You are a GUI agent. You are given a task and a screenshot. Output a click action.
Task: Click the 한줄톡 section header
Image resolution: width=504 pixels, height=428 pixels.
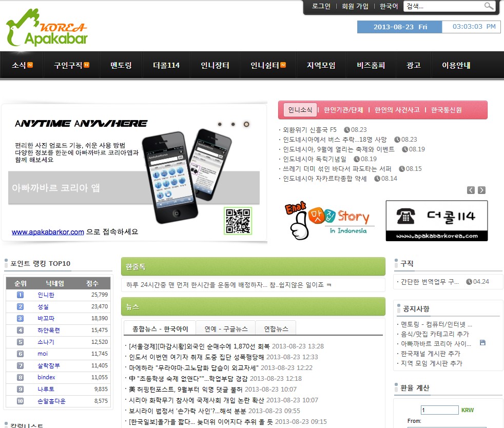(253, 266)
